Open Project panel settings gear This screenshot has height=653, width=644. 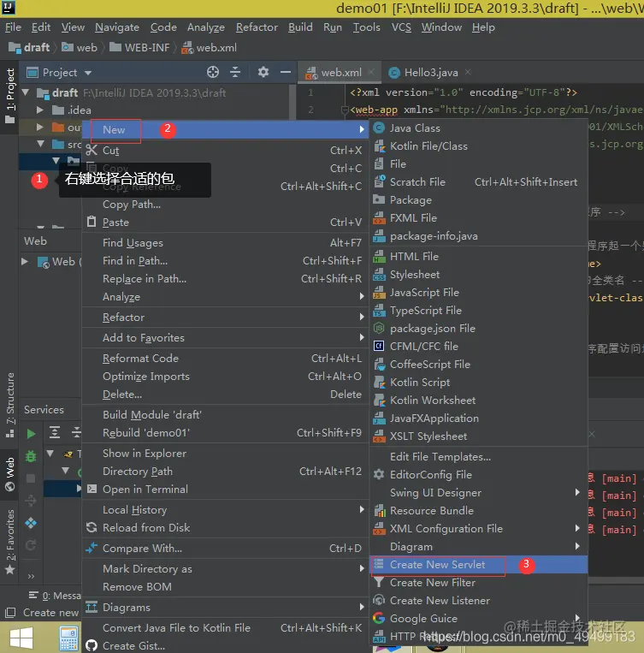pyautogui.click(x=263, y=72)
